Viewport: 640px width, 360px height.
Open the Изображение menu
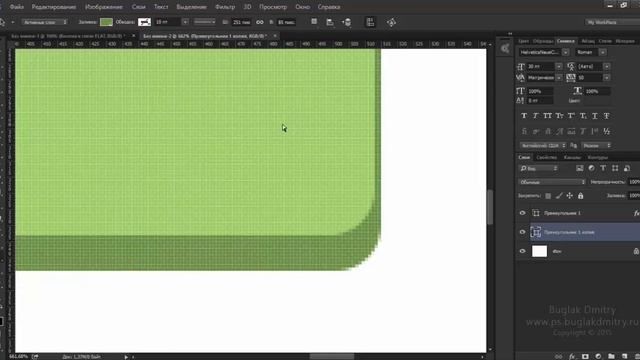[104, 7]
